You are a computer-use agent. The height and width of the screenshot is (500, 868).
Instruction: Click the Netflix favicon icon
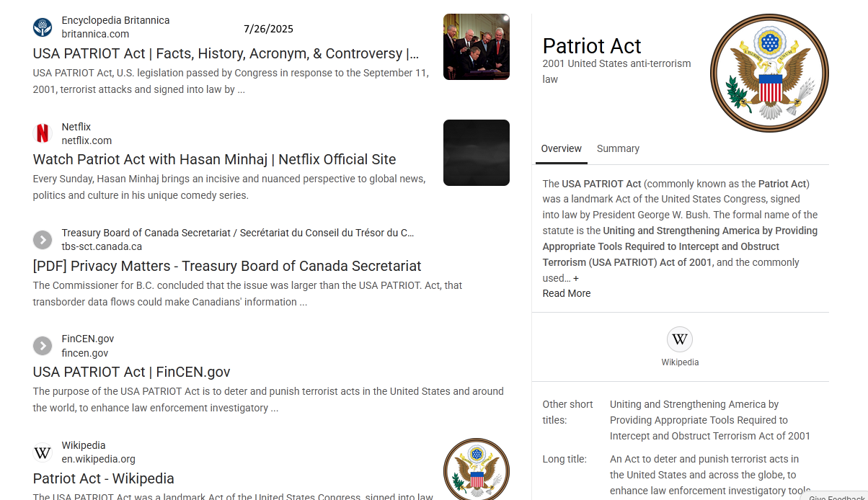pyautogui.click(x=43, y=133)
